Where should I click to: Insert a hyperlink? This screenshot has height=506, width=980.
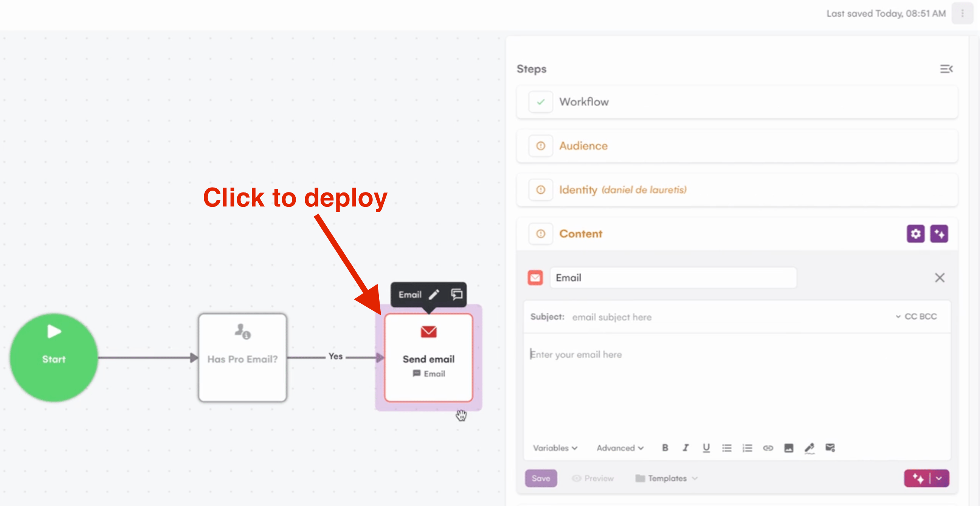tap(768, 448)
